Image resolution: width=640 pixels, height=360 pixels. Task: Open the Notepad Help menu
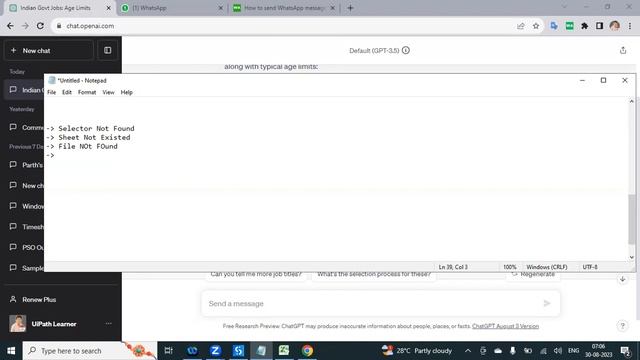pyautogui.click(x=127, y=92)
